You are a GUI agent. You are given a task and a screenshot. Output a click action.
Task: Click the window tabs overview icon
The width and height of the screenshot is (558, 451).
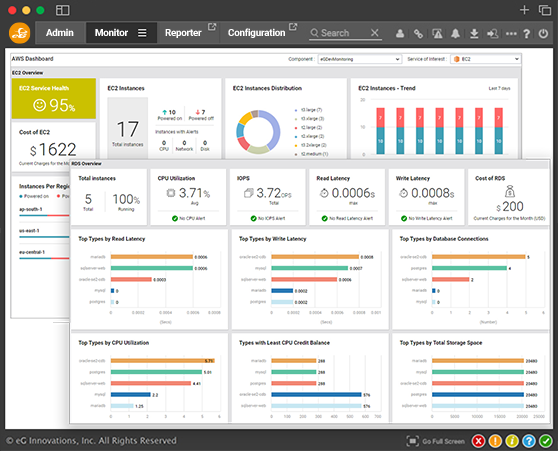pos(544,10)
